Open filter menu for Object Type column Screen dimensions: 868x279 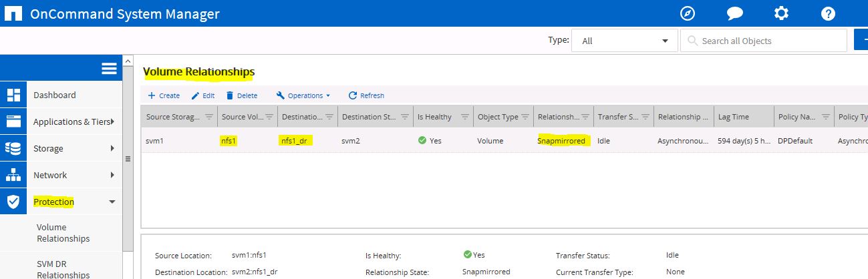click(525, 117)
